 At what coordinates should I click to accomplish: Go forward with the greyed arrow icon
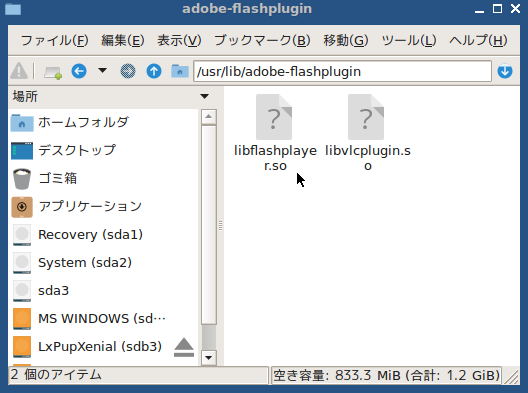click(x=128, y=71)
